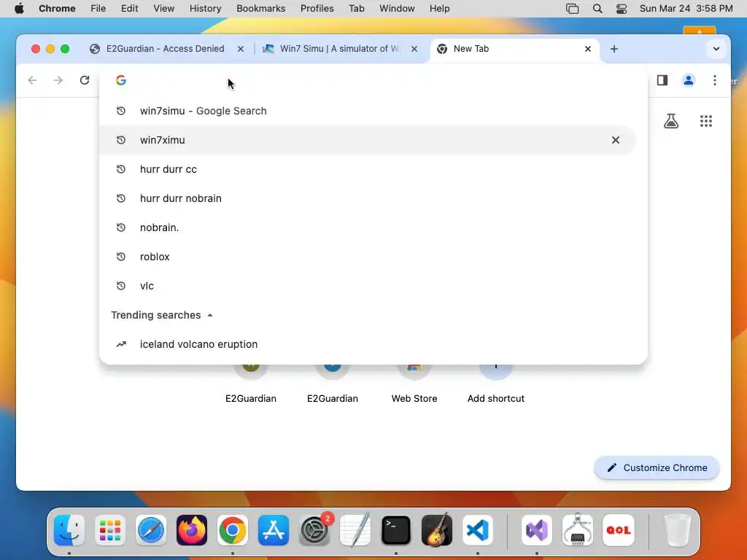This screenshot has height=560, width=747.
Task: Open the Tab menu in menu bar
Action: (x=356, y=9)
